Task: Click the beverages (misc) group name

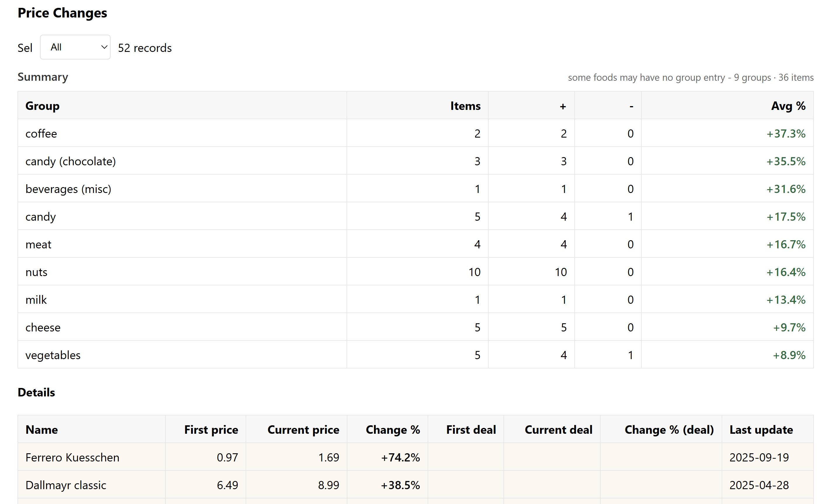Action: [68, 189]
